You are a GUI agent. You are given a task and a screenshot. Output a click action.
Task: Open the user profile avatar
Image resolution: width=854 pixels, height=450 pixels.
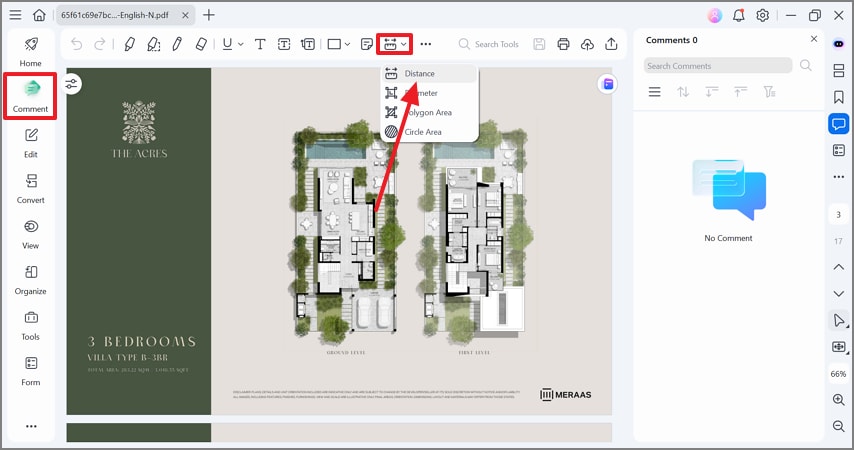tap(715, 15)
